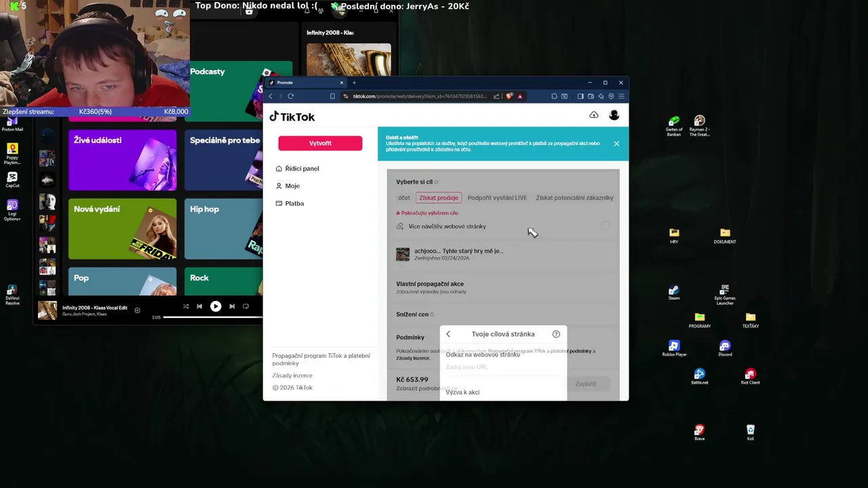Open Brave Shields lion icon
The image size is (868, 488).
coord(509,96)
